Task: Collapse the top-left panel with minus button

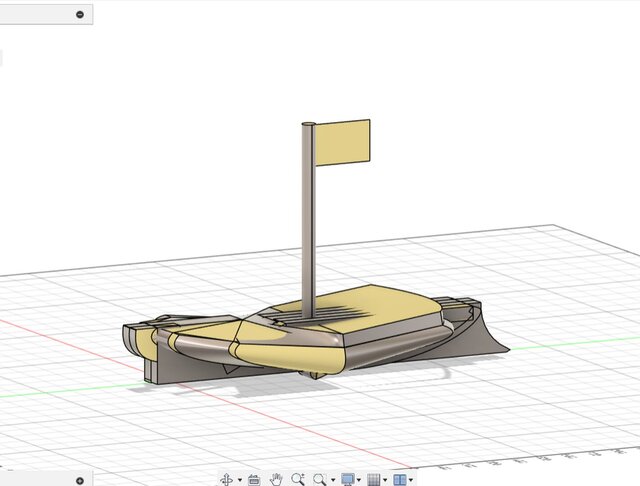Action: pyautogui.click(x=80, y=15)
